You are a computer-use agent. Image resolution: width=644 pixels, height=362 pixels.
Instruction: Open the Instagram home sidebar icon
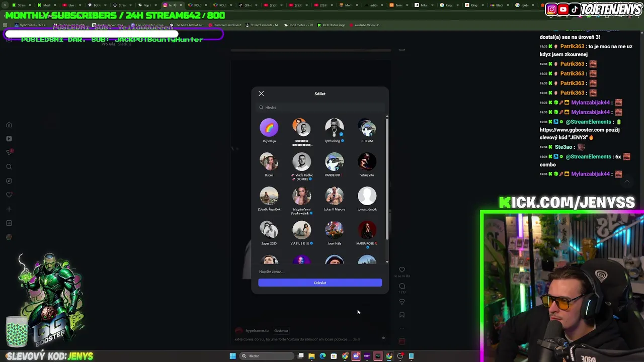click(9, 125)
